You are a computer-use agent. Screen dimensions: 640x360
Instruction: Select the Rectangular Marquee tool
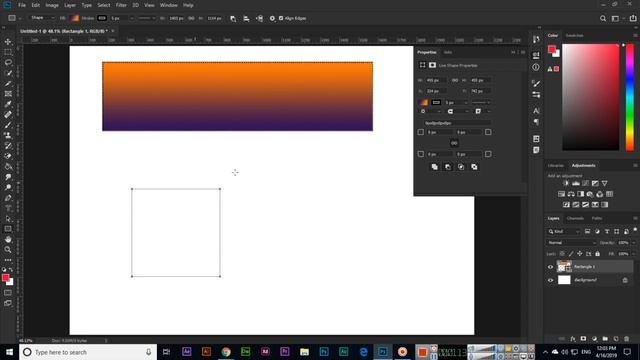[x=8, y=52]
